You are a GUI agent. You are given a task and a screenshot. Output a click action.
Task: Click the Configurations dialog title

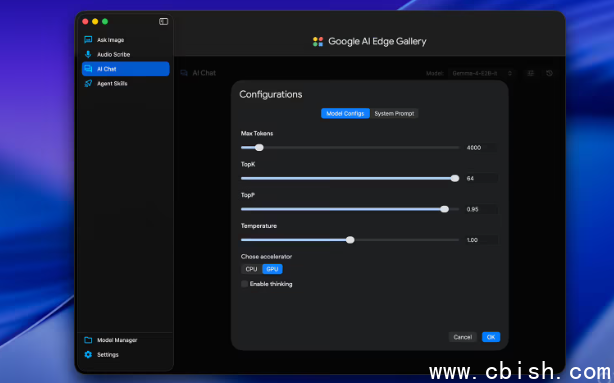(x=271, y=94)
